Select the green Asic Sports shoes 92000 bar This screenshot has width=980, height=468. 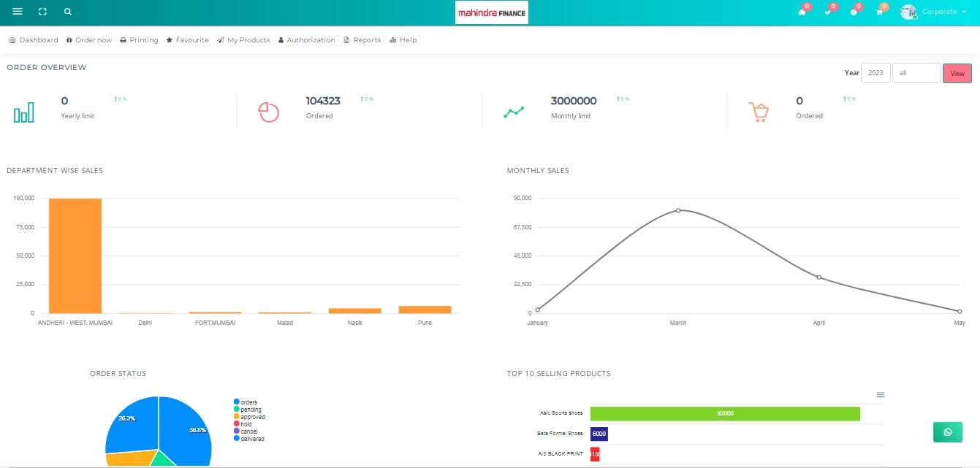pyautogui.click(x=725, y=413)
